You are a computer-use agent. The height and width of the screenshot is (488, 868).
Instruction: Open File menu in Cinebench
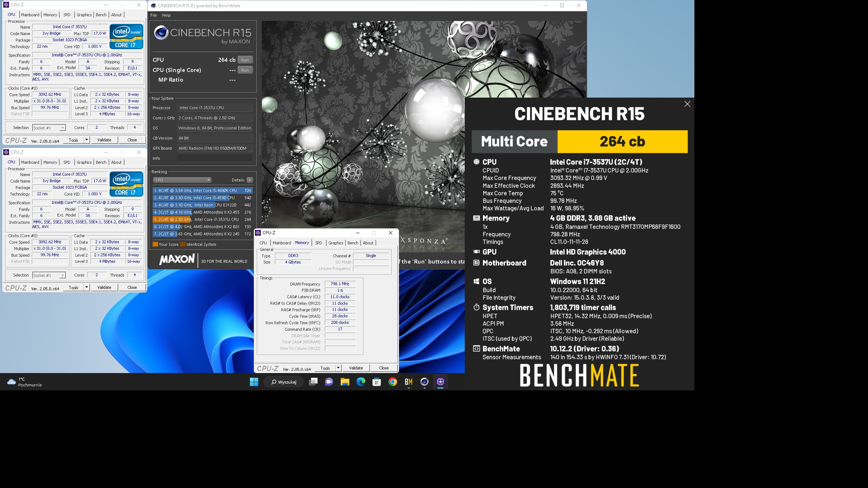(x=154, y=15)
